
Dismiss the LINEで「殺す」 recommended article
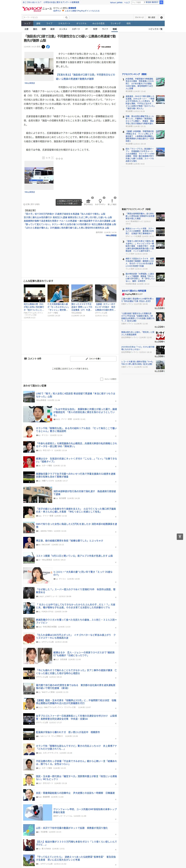tap(116, 401)
